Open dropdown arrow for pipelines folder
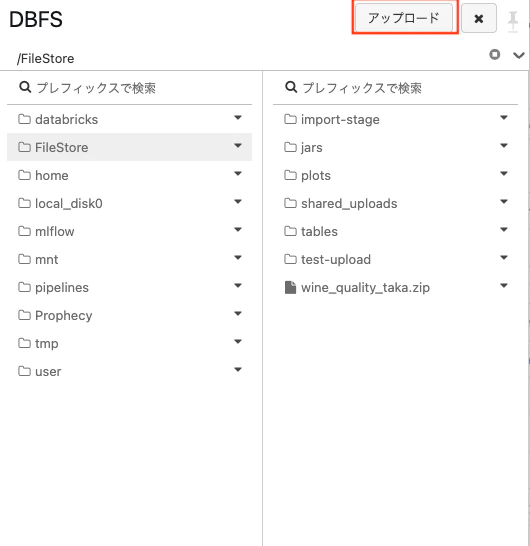The width and height of the screenshot is (530, 546). click(238, 286)
